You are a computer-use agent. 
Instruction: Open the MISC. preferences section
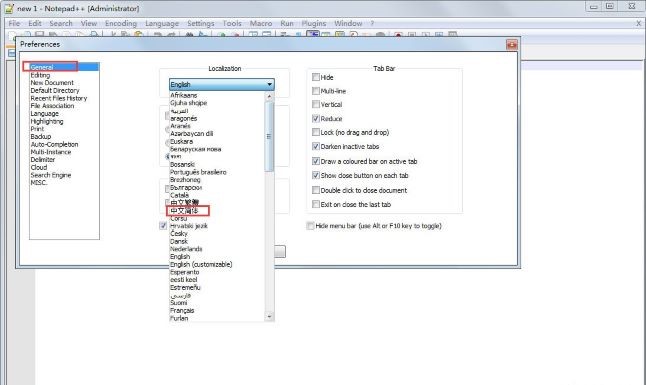(x=39, y=183)
